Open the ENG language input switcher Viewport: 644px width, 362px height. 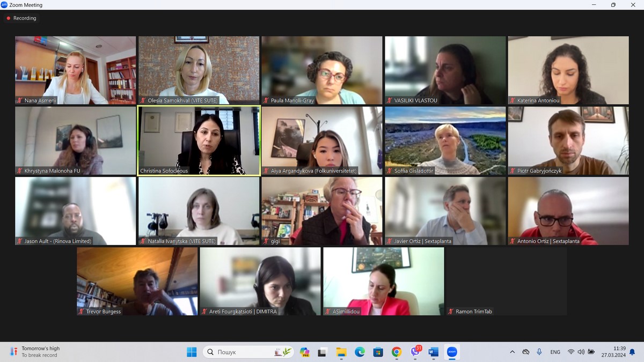tap(555, 352)
